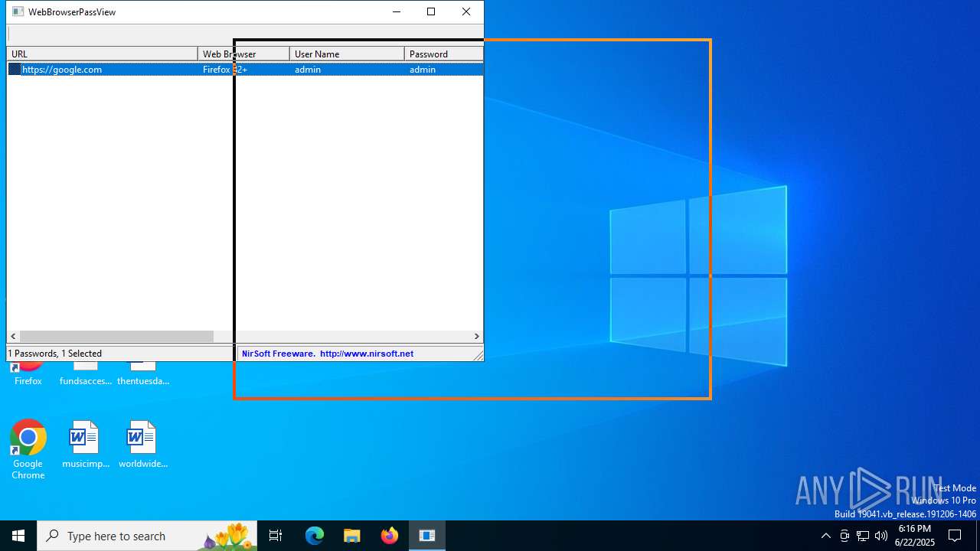The image size is (980, 551).
Task: Sort by Web Browser column header
Action: (244, 54)
